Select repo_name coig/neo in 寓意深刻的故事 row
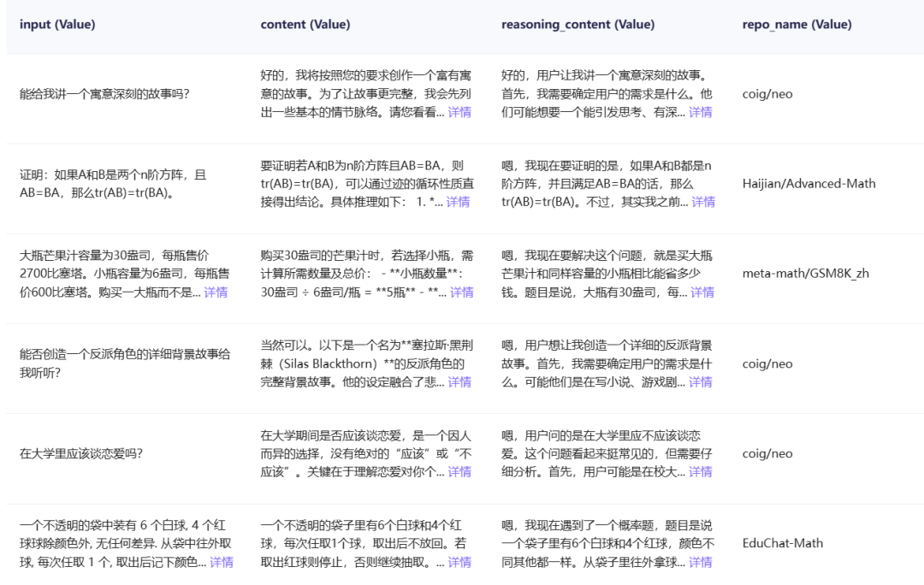 tap(767, 94)
